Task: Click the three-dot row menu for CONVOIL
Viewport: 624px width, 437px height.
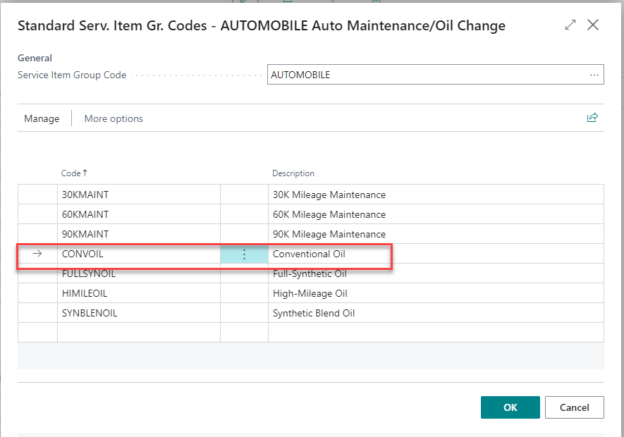Action: click(244, 254)
